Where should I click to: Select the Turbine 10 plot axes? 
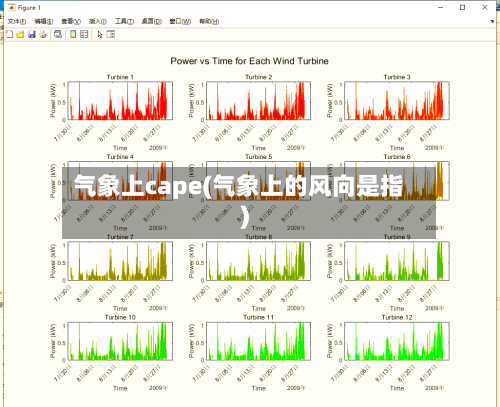coord(120,341)
